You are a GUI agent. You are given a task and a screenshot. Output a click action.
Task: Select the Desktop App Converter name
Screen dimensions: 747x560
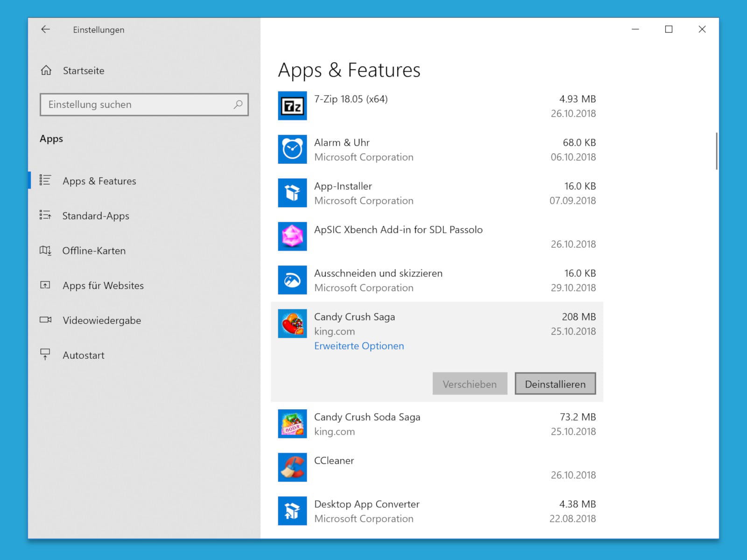[366, 504]
